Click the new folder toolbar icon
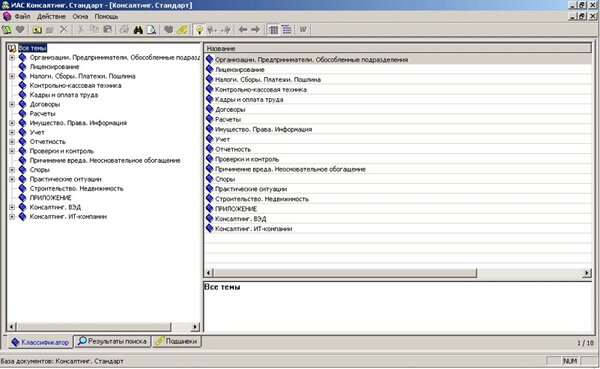Viewport: 600px width, 369px height. pos(37,29)
